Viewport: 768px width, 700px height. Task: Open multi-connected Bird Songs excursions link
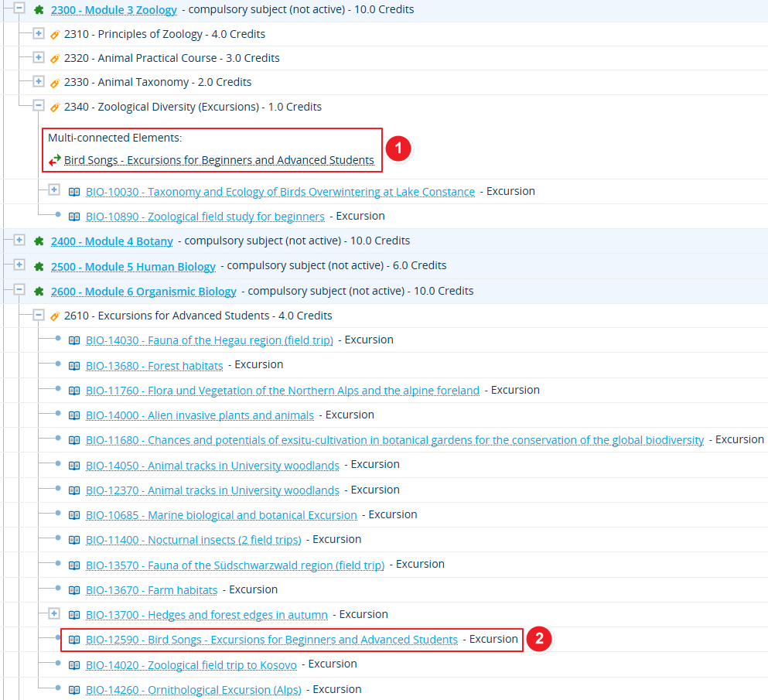click(x=219, y=160)
